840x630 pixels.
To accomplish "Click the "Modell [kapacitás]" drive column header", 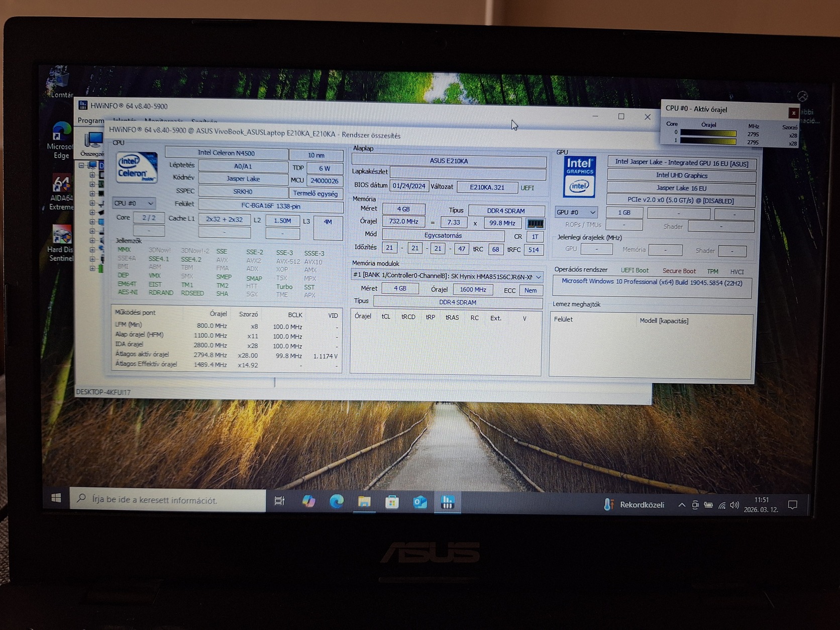I will 664,321.
